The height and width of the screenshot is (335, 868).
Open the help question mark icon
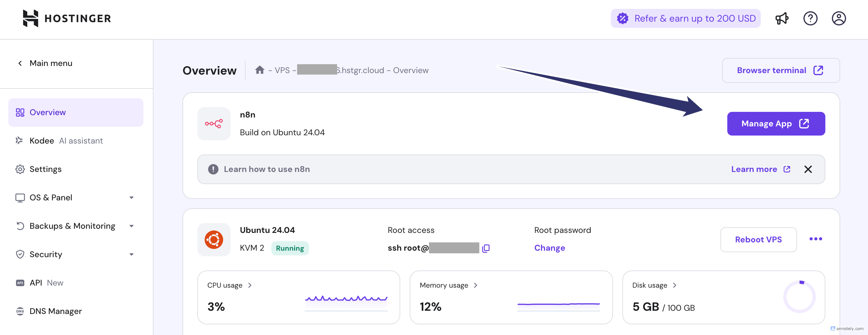tap(810, 18)
